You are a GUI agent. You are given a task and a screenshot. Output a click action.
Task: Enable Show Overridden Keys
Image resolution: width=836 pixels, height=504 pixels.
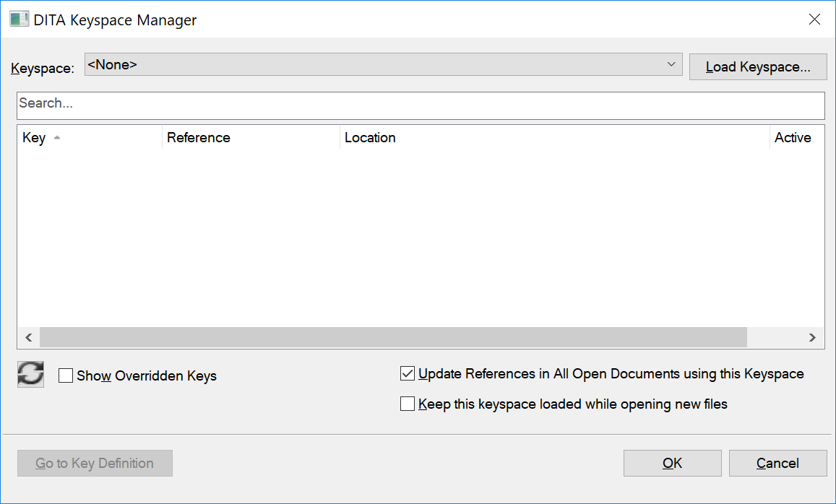66,375
